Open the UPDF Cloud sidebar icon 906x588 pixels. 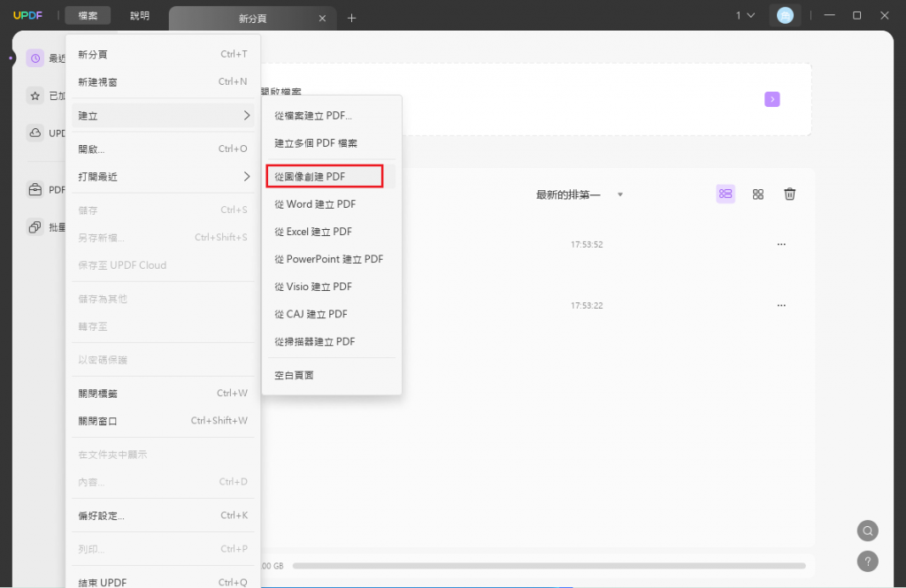click(x=35, y=133)
